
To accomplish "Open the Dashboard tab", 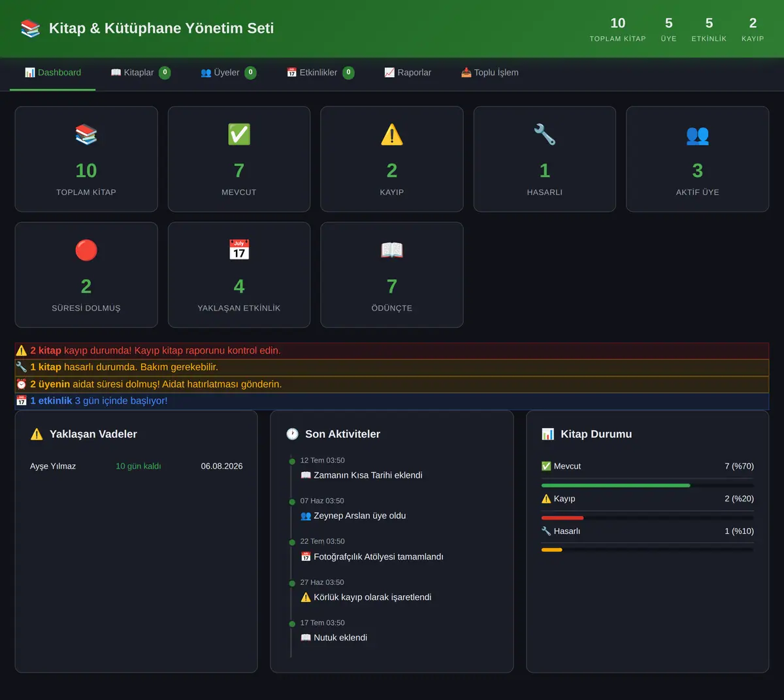I will click(x=53, y=73).
